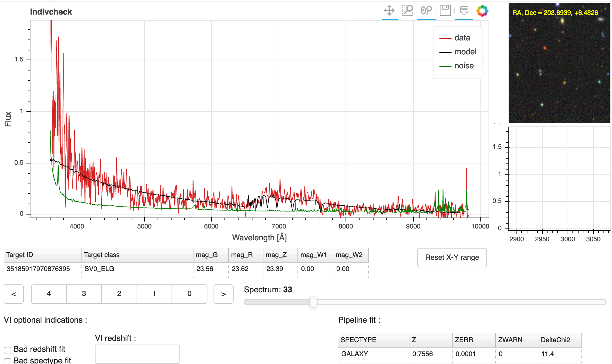The height and width of the screenshot is (364, 612).
Task: Check the Bad redshift fit checkbox
Action: pyautogui.click(x=8, y=349)
